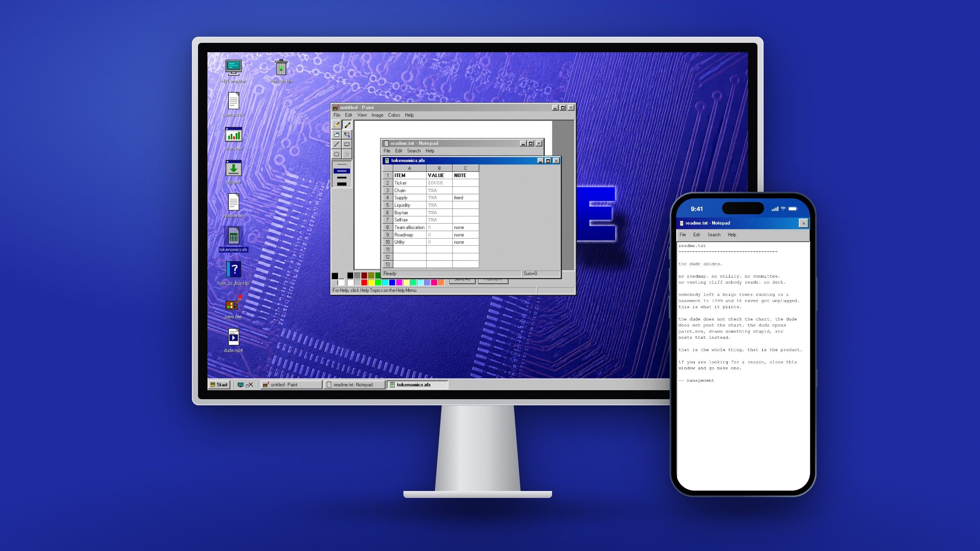Open the Help menu in the phone Notepad
Image resolution: width=980 pixels, height=551 pixels.
point(732,235)
